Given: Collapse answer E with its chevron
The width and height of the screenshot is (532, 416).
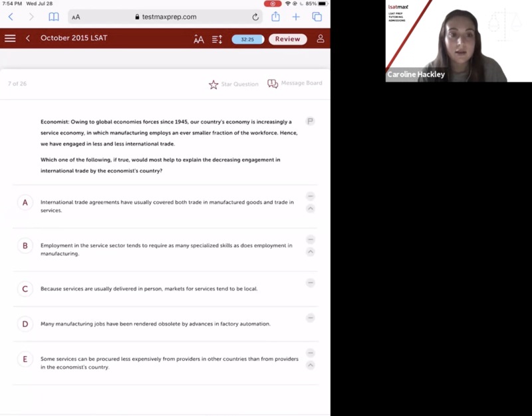Looking at the screenshot, I should [x=311, y=365].
